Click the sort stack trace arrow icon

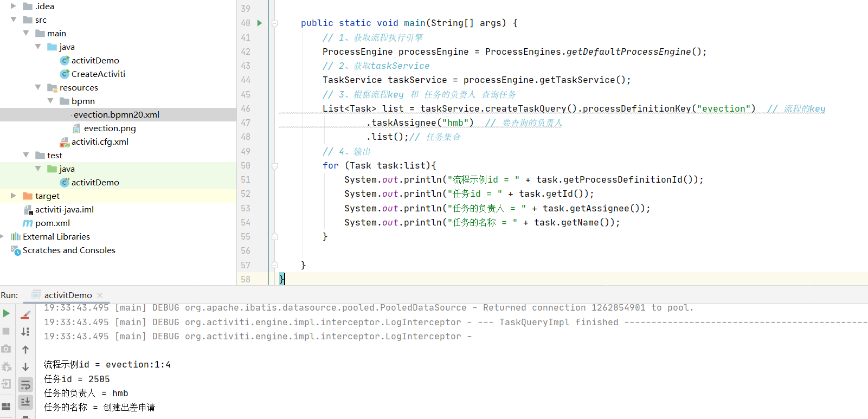[x=25, y=332]
